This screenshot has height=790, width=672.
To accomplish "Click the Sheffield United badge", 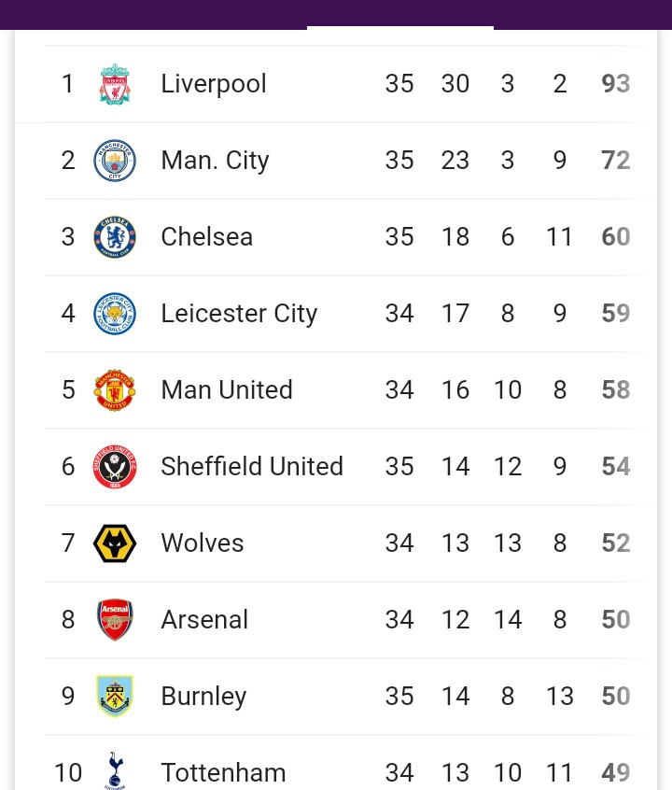I will pos(115,467).
